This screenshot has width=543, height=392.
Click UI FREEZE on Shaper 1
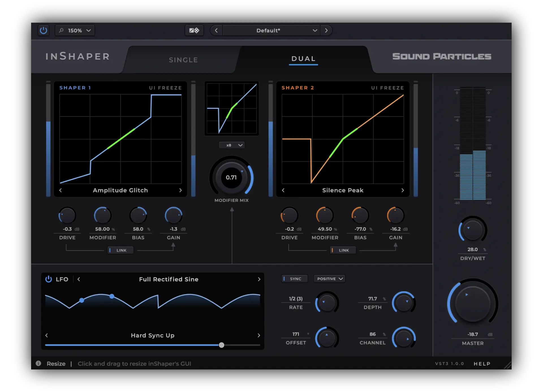coord(165,88)
